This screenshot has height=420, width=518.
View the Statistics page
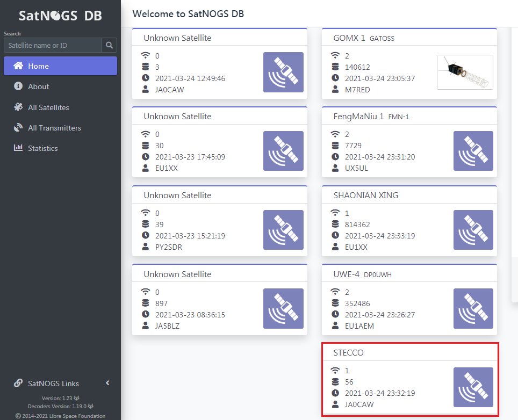tap(43, 148)
